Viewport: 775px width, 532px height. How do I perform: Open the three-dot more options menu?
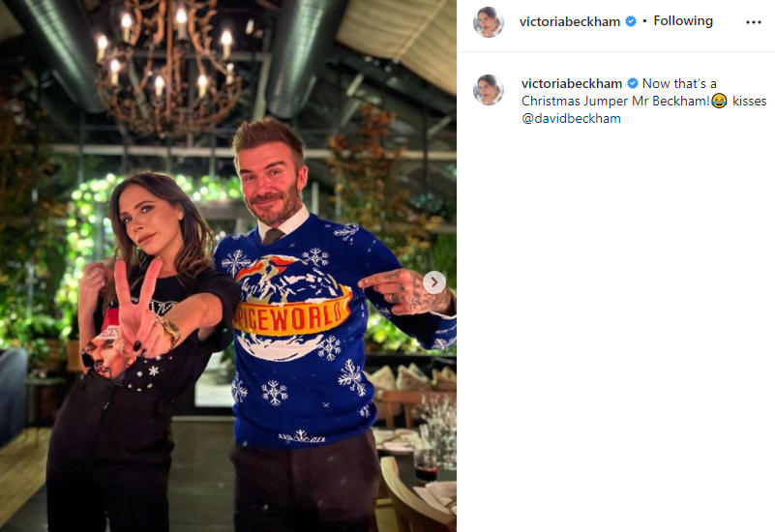(x=754, y=22)
